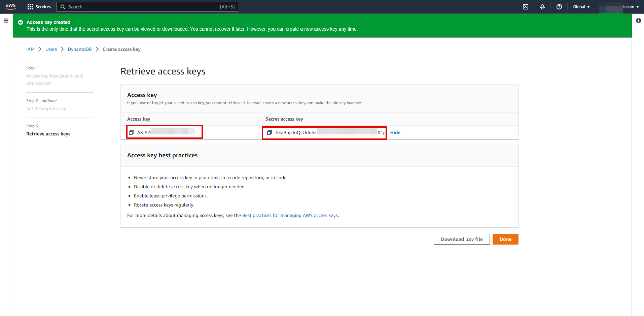This screenshot has width=644, height=316.
Task: Click the 'Access key best practices' heading
Action: point(162,155)
